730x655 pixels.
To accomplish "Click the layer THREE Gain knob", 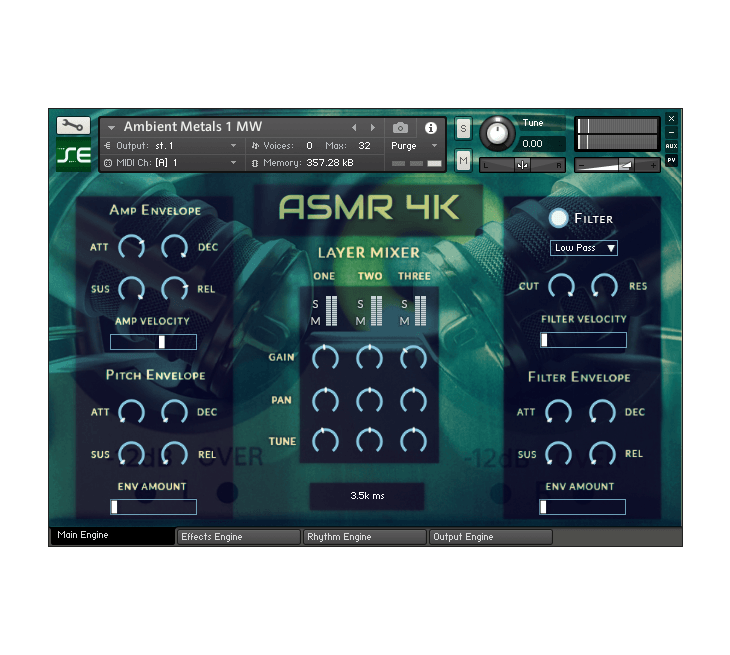I will [413, 358].
